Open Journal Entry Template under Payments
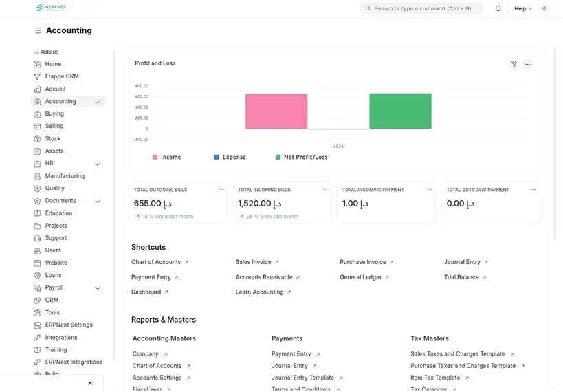 [307, 378]
